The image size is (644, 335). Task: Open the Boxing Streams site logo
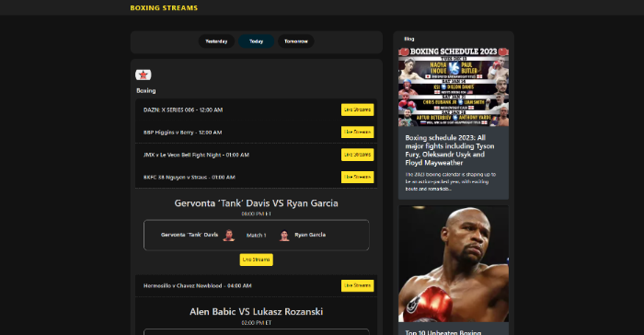164,7
